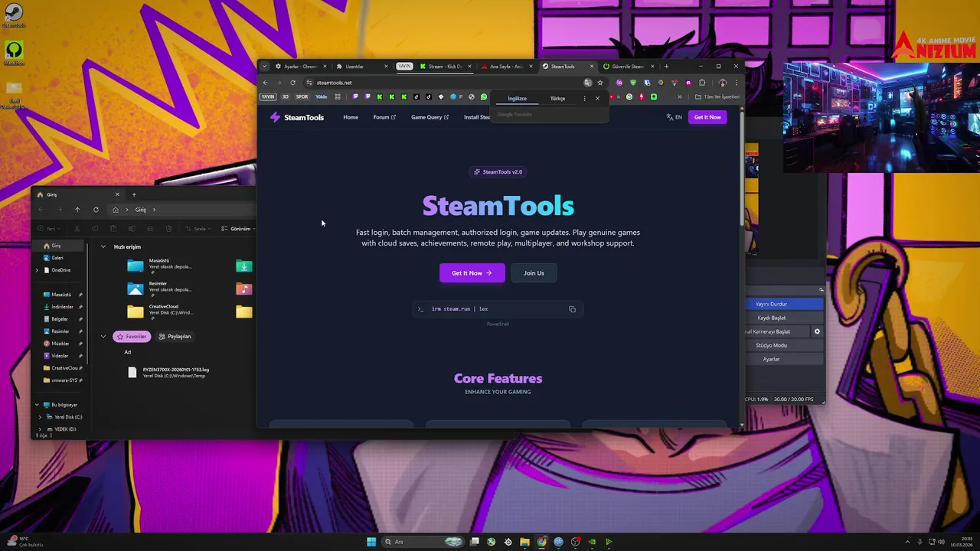Open the SPOR bookmark folder

tap(302, 97)
